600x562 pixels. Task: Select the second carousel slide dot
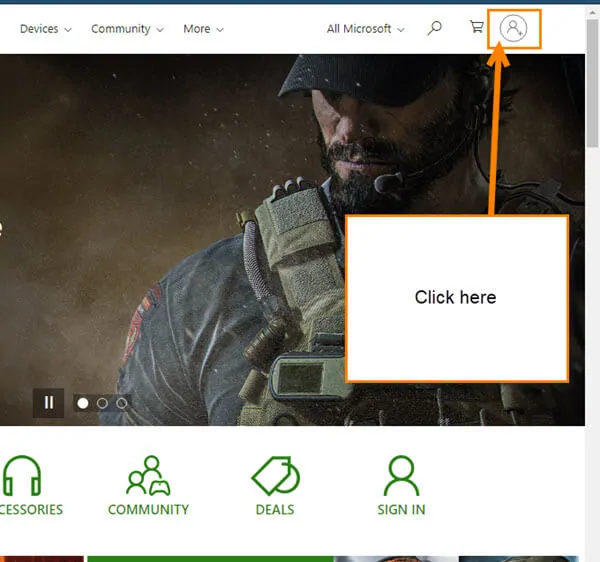pos(102,403)
